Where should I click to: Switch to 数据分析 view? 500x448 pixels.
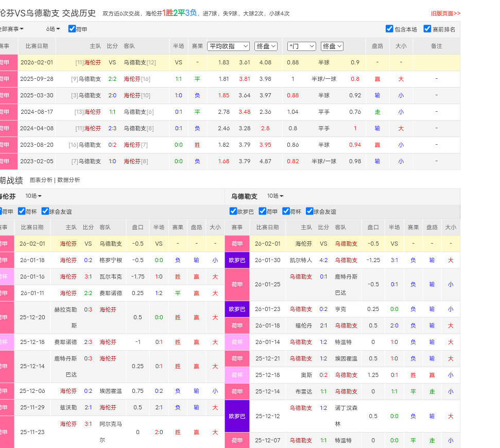tap(68, 180)
